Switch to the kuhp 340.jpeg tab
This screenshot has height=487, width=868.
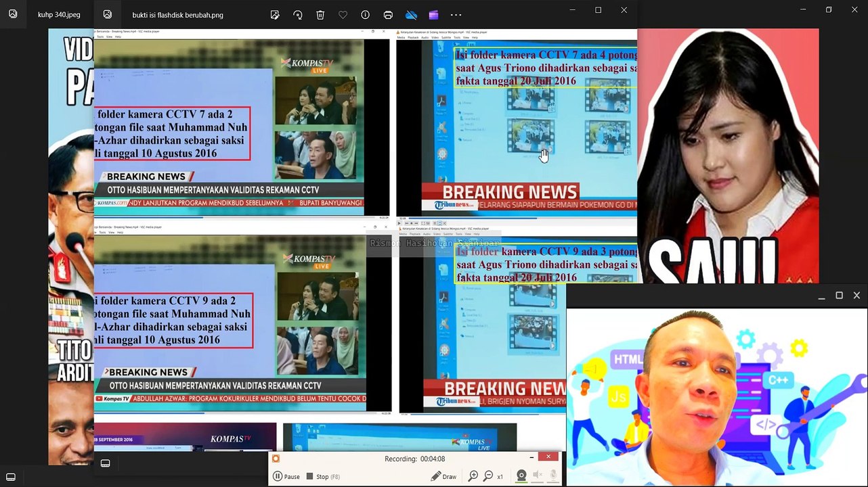[58, 14]
